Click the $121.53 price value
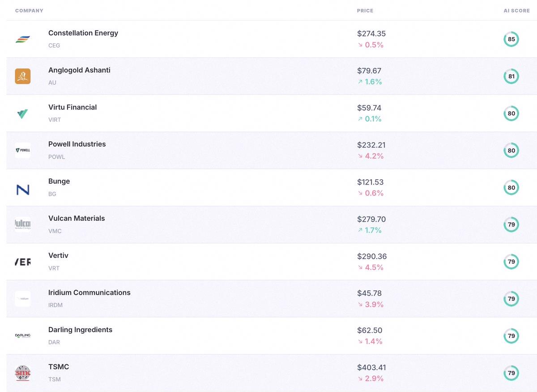The height and width of the screenshot is (392, 537). pos(371,182)
